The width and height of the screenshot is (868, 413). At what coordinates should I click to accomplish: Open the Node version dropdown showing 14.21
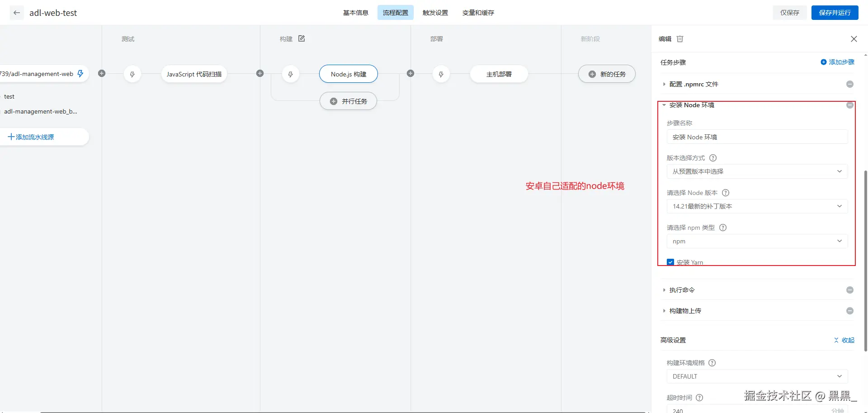point(757,206)
